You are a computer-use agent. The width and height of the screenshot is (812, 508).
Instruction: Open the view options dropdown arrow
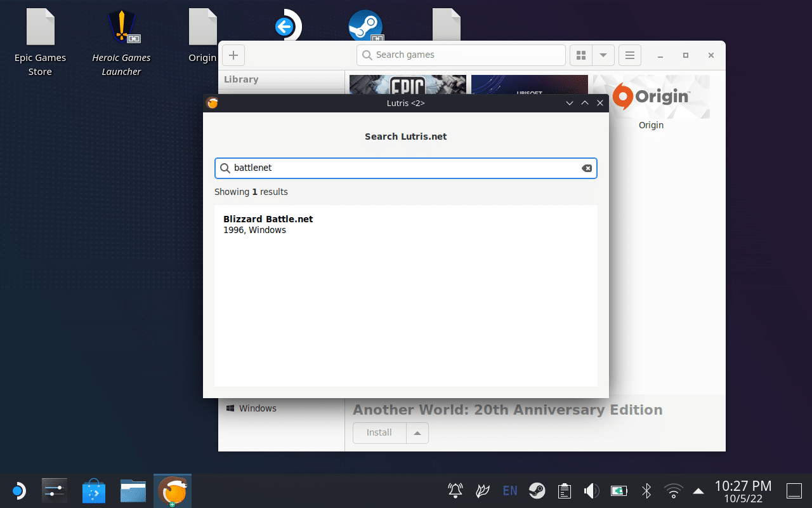pyautogui.click(x=603, y=55)
